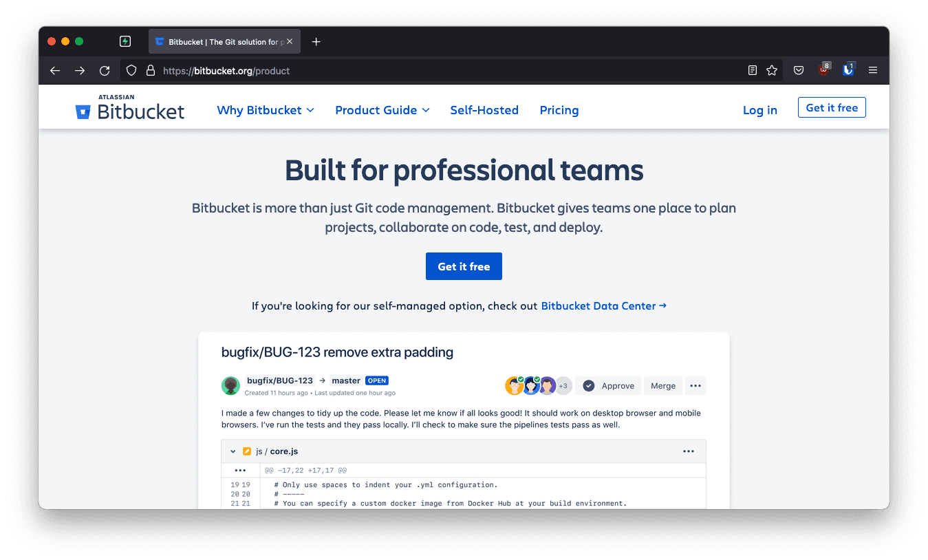Click diff line number 19
The image size is (928, 560).
240,484
